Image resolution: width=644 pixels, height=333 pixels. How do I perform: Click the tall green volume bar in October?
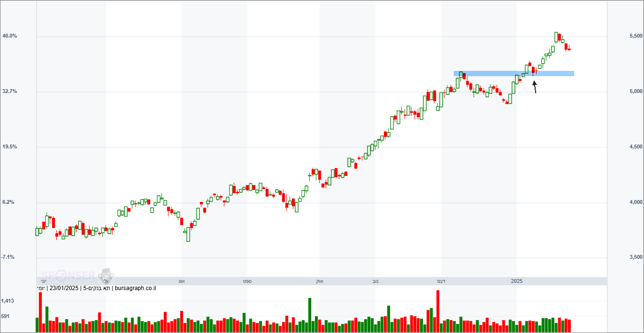[x=309, y=315]
